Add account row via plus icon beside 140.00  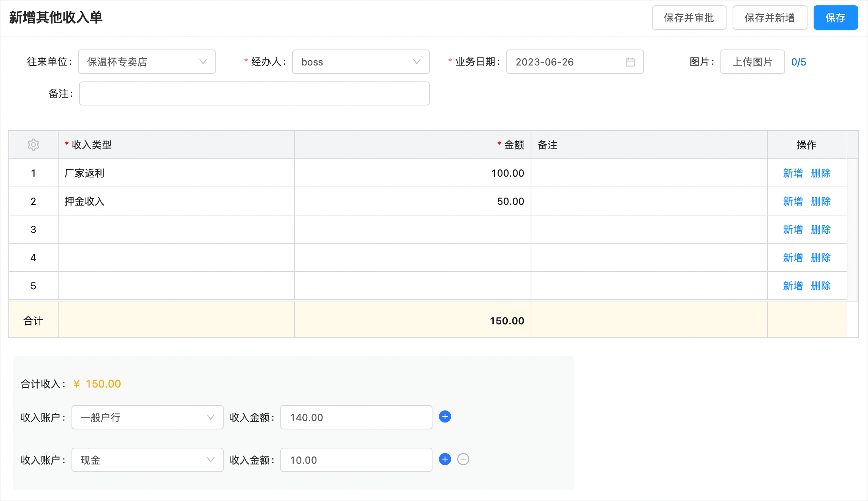tap(445, 417)
